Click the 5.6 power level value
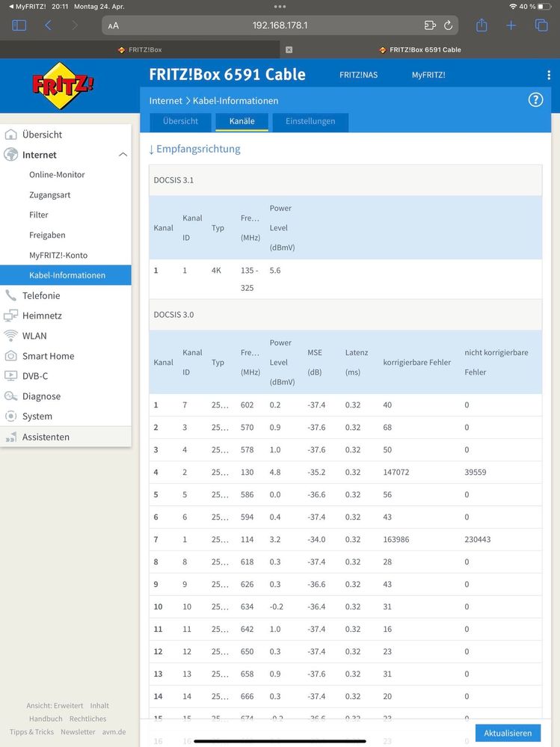Screen dimensions: 560x747 (275, 270)
